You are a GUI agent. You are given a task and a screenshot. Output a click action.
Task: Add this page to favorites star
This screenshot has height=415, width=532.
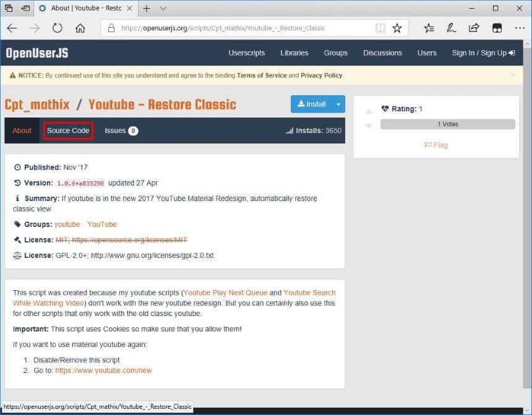tap(397, 28)
